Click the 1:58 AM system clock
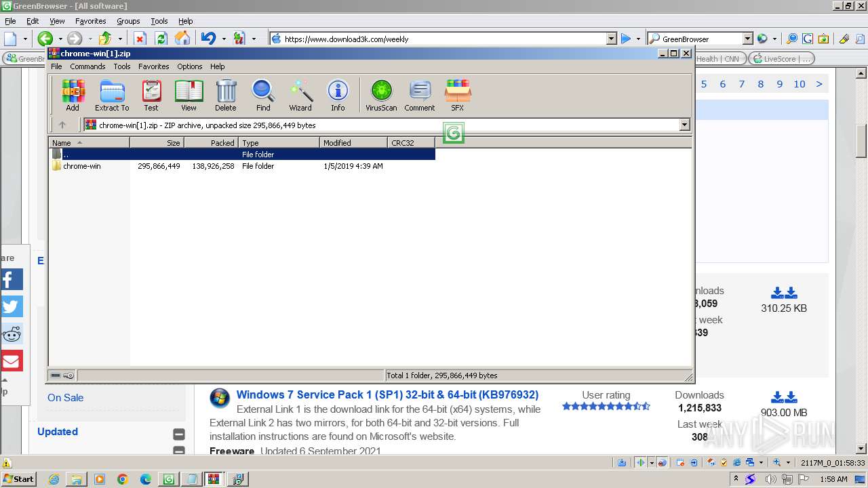Viewport: 868px width, 488px height. pyautogui.click(x=833, y=479)
